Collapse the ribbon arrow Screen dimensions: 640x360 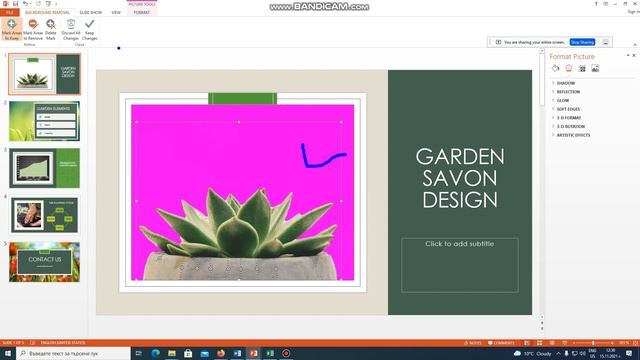(635, 44)
